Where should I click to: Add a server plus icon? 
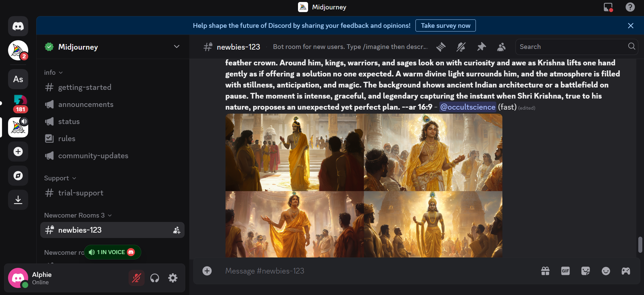18,152
